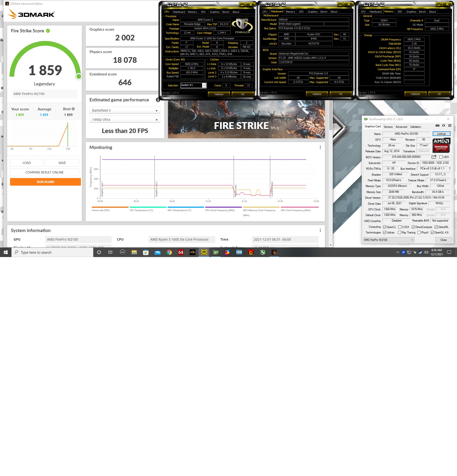The height and width of the screenshot is (476, 457).
Task: Open the Socket #1 selection dropdown in CPU-Z
Action: pyautogui.click(x=193, y=85)
